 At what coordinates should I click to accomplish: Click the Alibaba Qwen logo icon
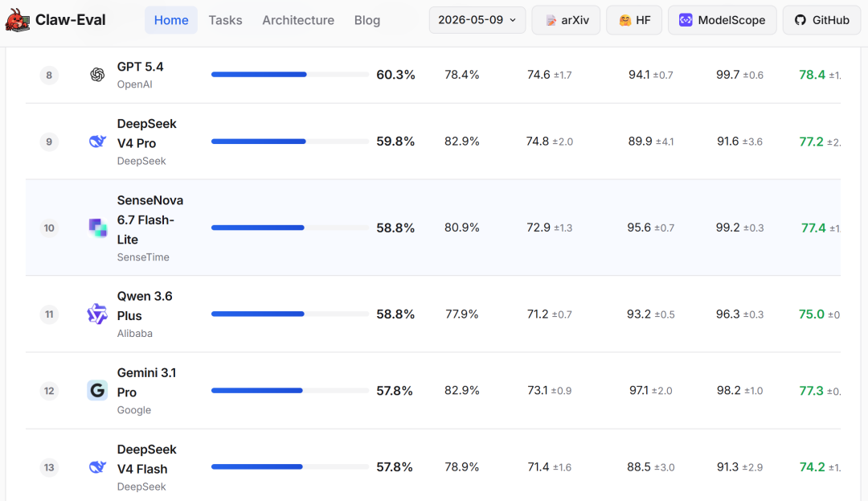[x=97, y=314]
